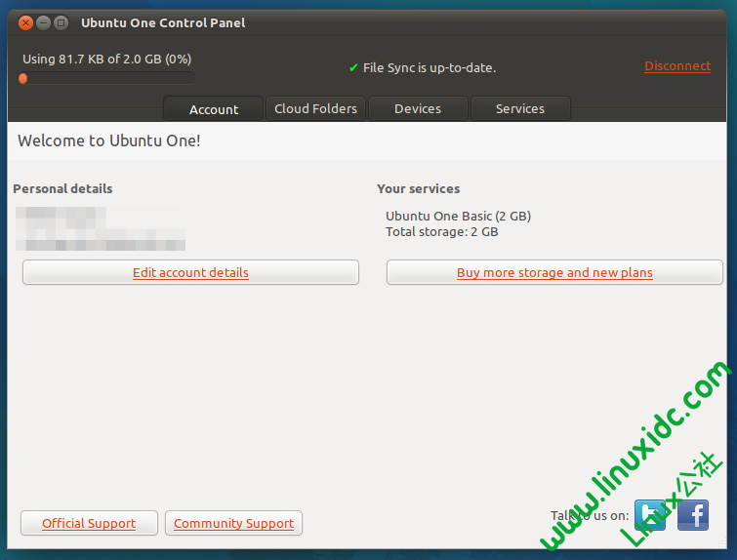This screenshot has height=560, width=737.
Task: Click the 'Your services' heading
Action: tap(419, 188)
